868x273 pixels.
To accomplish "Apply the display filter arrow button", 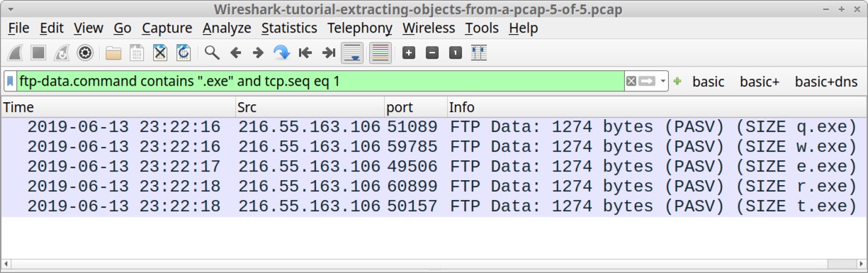I will pyautogui.click(x=646, y=82).
